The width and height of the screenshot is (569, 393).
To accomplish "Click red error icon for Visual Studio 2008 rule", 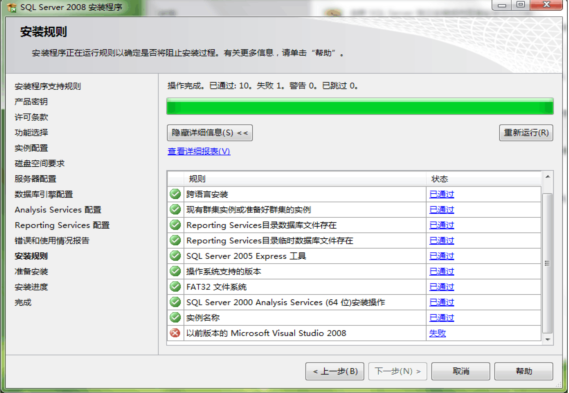I will pyautogui.click(x=175, y=333).
